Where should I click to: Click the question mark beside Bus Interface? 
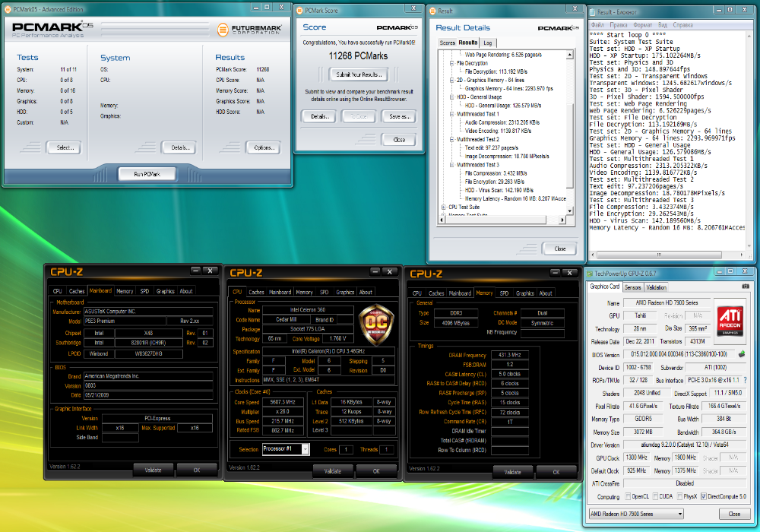[x=746, y=380]
